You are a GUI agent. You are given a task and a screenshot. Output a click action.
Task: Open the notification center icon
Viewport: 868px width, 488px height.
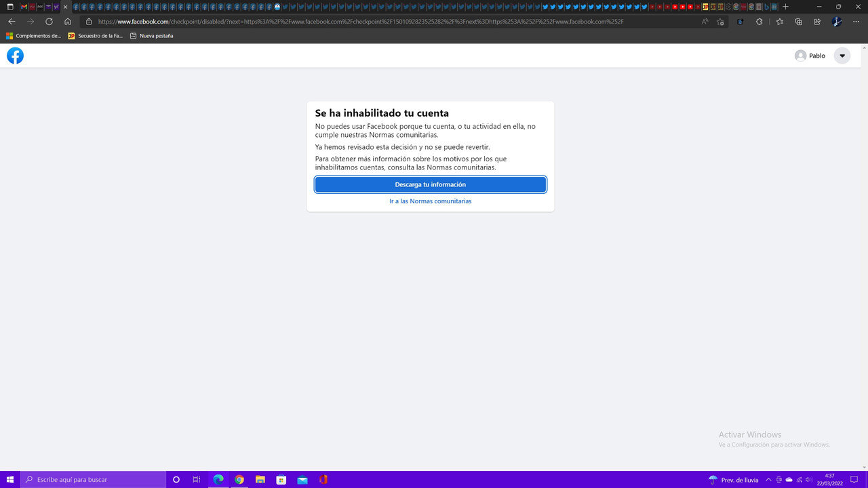[x=854, y=480]
